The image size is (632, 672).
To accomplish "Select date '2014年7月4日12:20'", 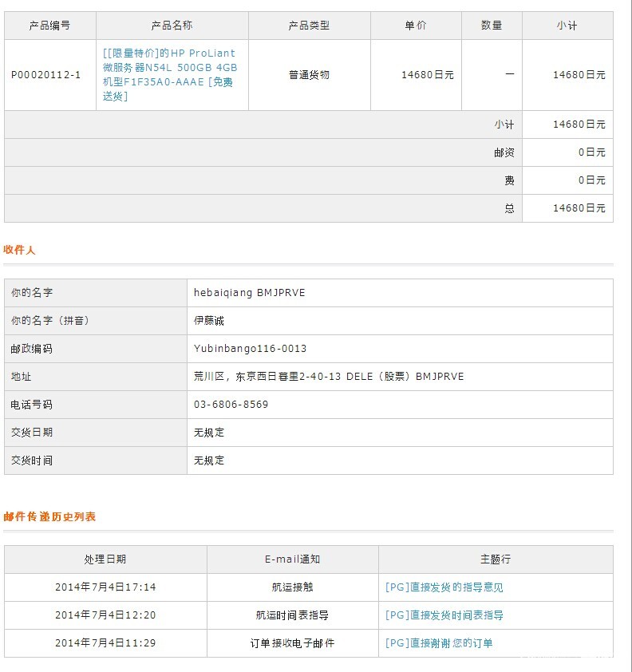I will click(x=105, y=615).
